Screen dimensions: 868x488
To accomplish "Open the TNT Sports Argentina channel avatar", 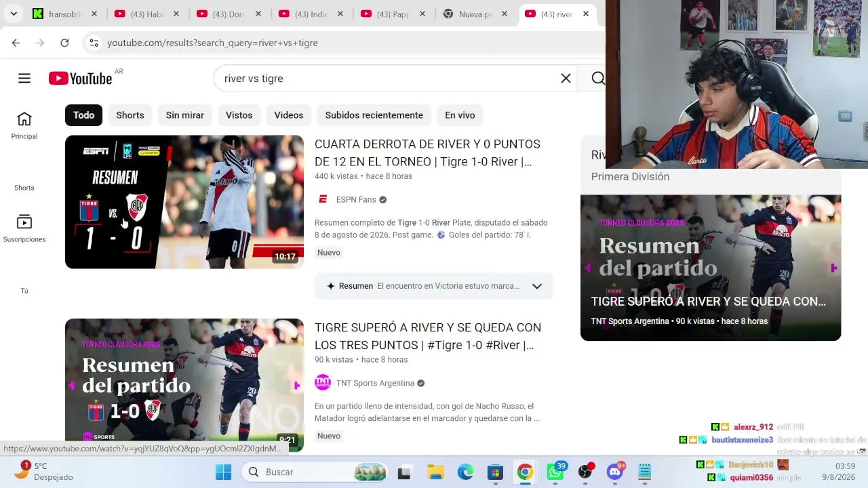I will (323, 383).
